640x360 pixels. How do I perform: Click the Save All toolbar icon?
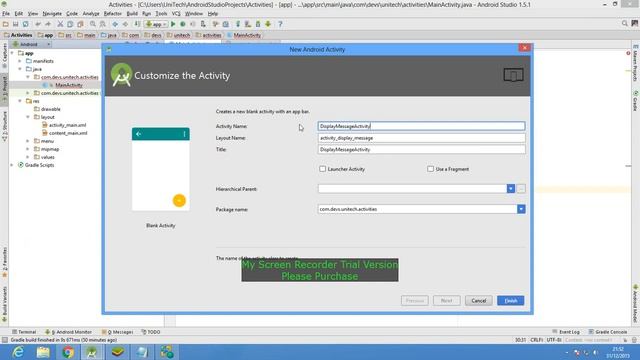[x=16, y=24]
